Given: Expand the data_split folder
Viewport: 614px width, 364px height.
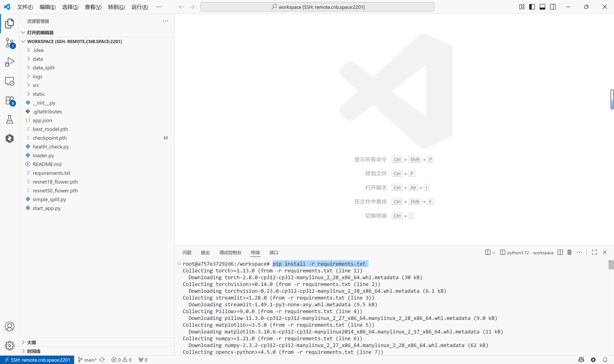Looking at the screenshot, I should [x=43, y=68].
